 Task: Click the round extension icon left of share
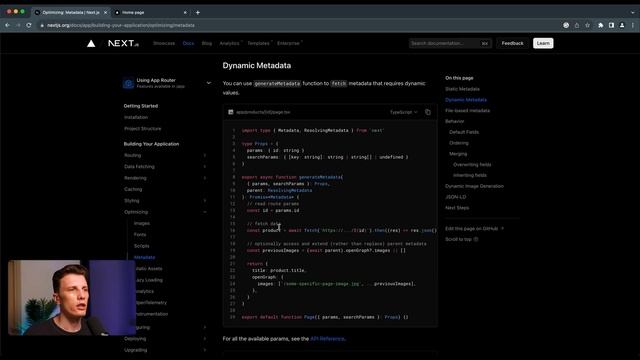click(x=566, y=25)
